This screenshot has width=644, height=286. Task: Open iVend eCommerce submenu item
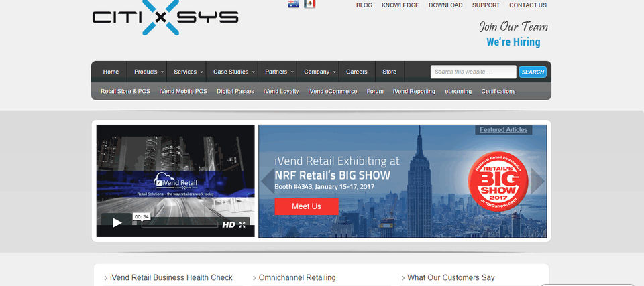[333, 92]
